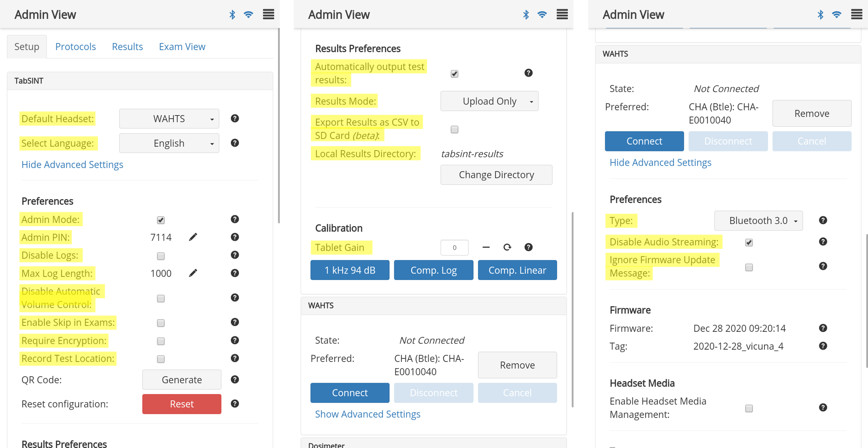The width and height of the screenshot is (868, 448).
Task: Open help for Default Headset setting
Action: [x=235, y=119]
